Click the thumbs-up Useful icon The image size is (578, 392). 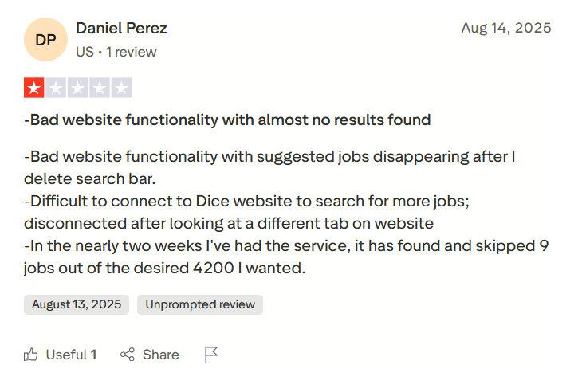click(x=31, y=355)
